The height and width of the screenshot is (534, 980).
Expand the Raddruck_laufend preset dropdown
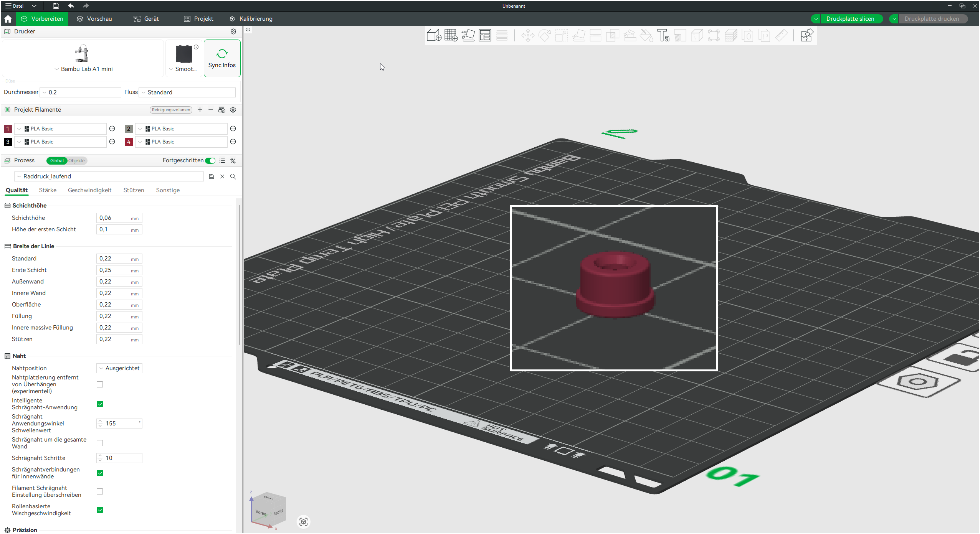click(x=109, y=176)
